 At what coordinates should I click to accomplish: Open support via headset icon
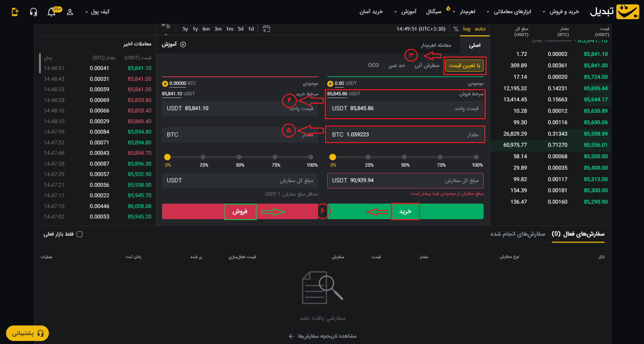point(33,12)
